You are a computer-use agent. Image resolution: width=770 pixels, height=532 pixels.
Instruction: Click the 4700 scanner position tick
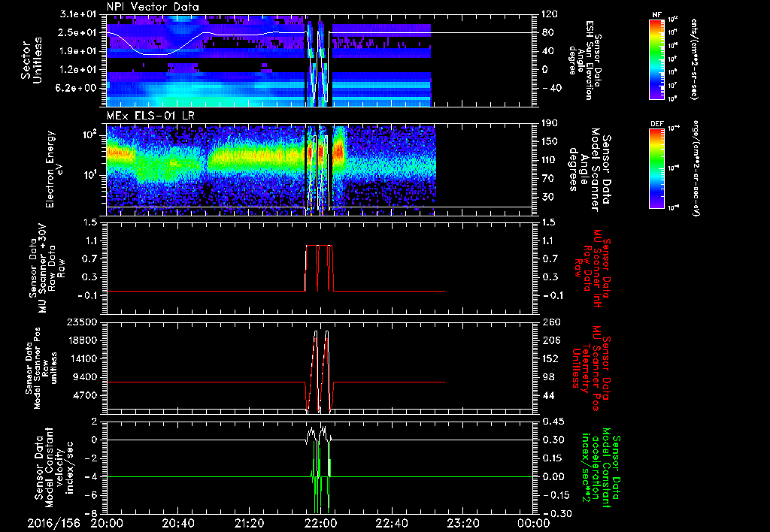tap(86, 395)
